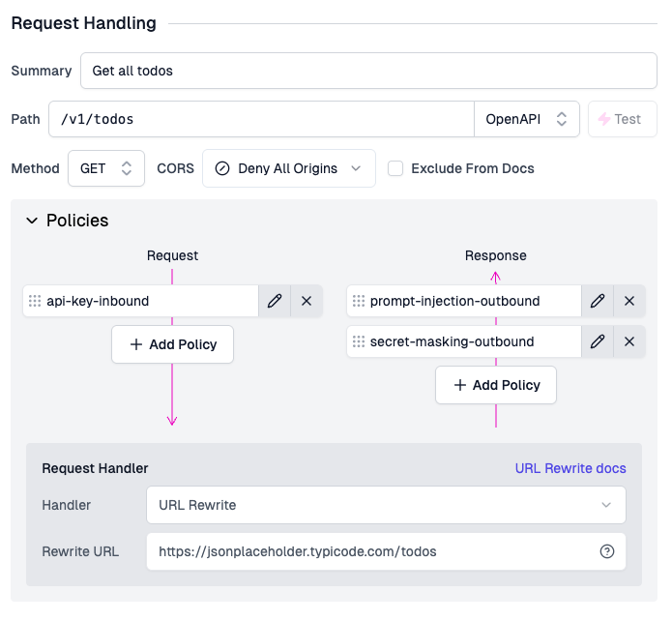Remove the prompt-injection-outbound policy

point(629,301)
